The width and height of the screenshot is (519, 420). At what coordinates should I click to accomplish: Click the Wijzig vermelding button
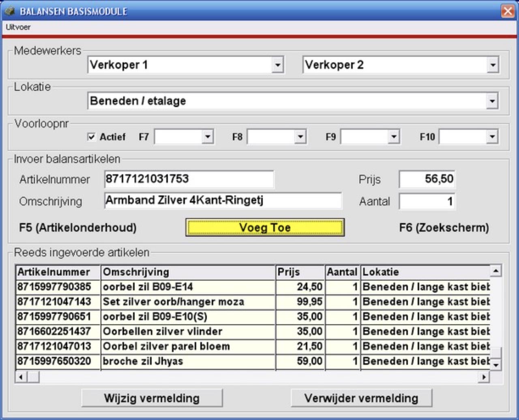(152, 398)
